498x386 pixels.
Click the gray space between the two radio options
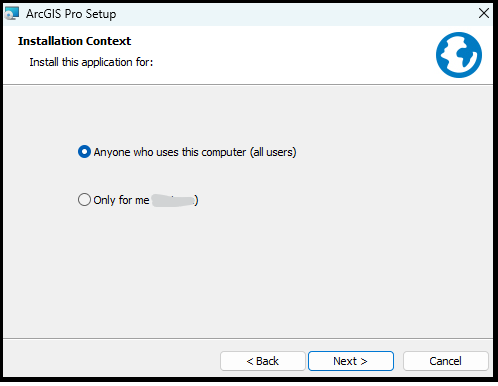pyautogui.click(x=187, y=176)
